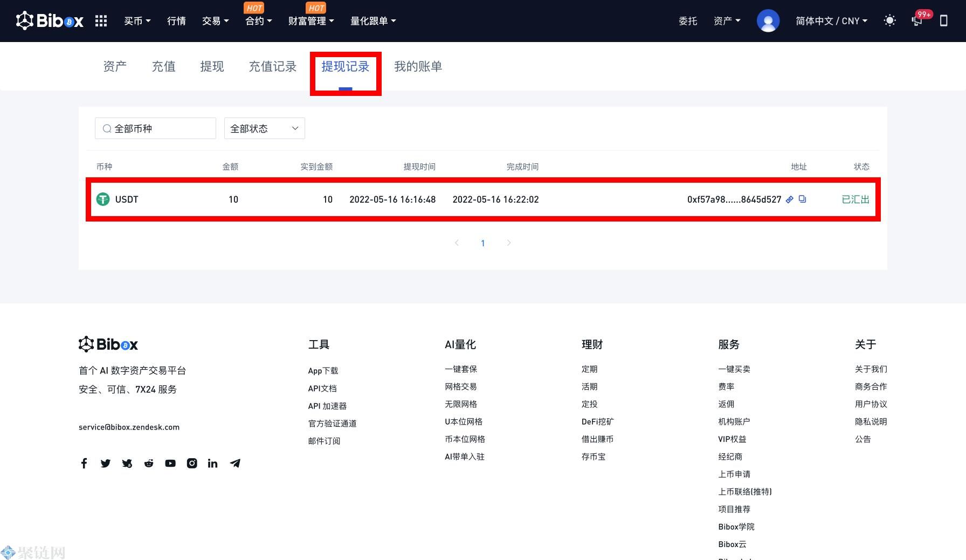The height and width of the screenshot is (560, 966).
Task: Open the API 加速器 footer link
Action: point(327,406)
